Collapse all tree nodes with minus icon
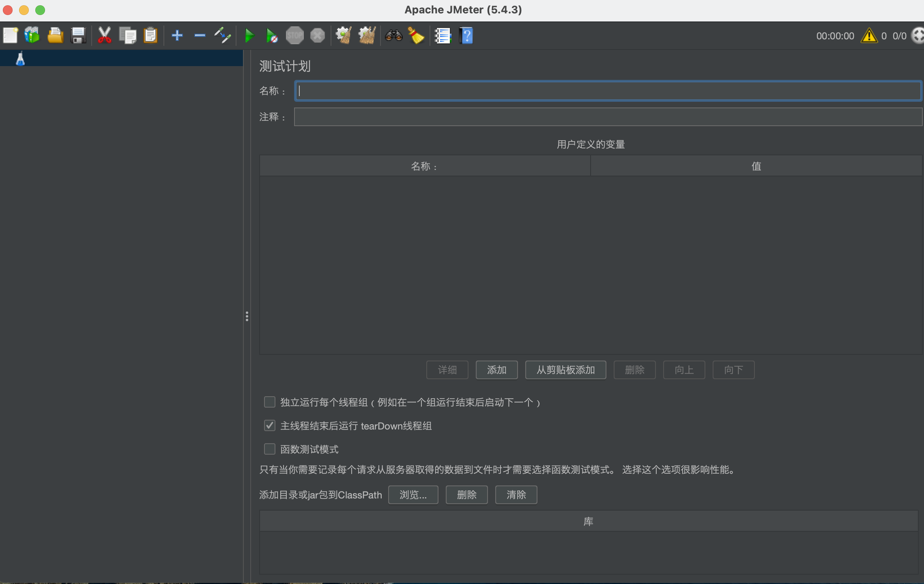924x584 pixels. click(x=200, y=36)
